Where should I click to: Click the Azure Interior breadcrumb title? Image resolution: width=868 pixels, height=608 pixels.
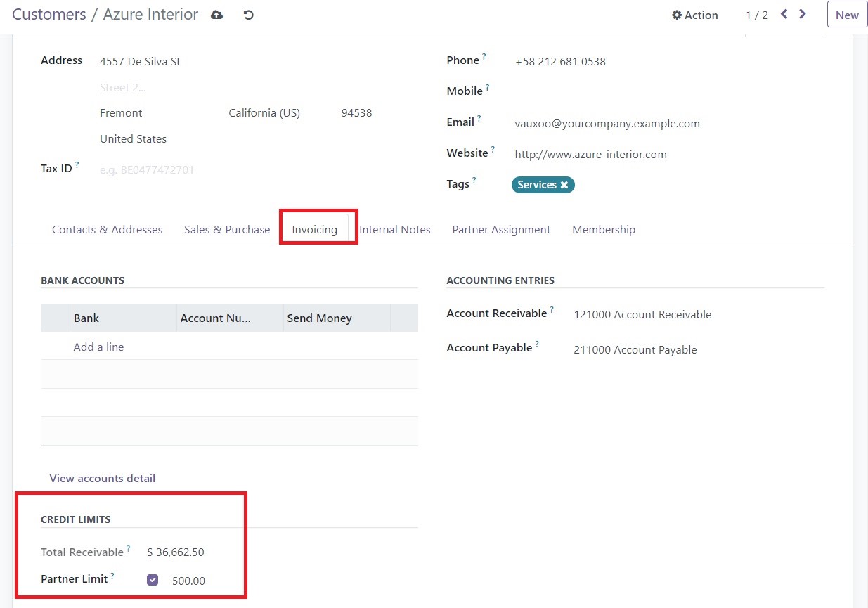(x=150, y=15)
